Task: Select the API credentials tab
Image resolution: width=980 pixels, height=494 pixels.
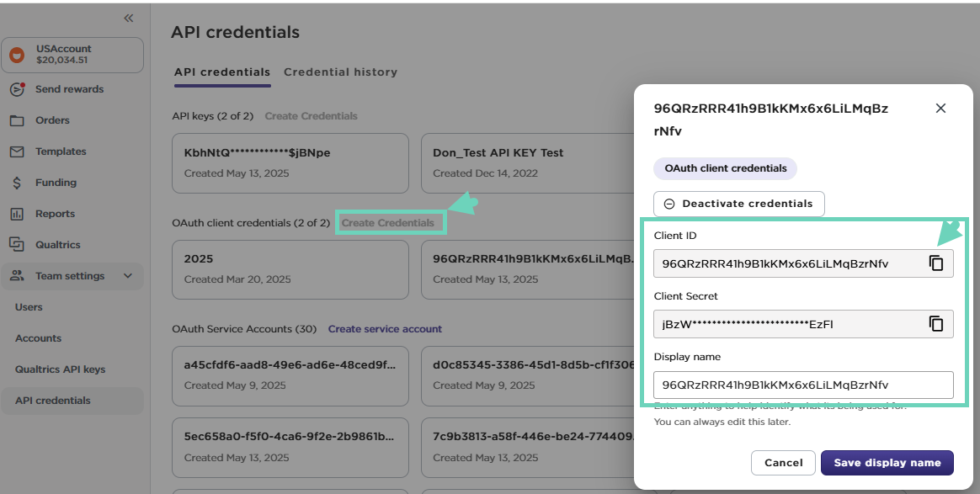Action: tap(222, 72)
